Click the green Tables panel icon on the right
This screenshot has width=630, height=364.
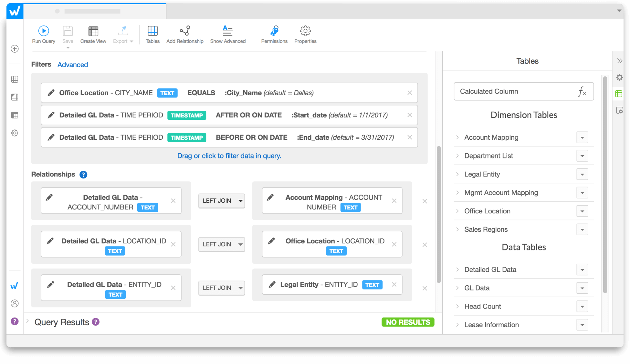coord(619,94)
